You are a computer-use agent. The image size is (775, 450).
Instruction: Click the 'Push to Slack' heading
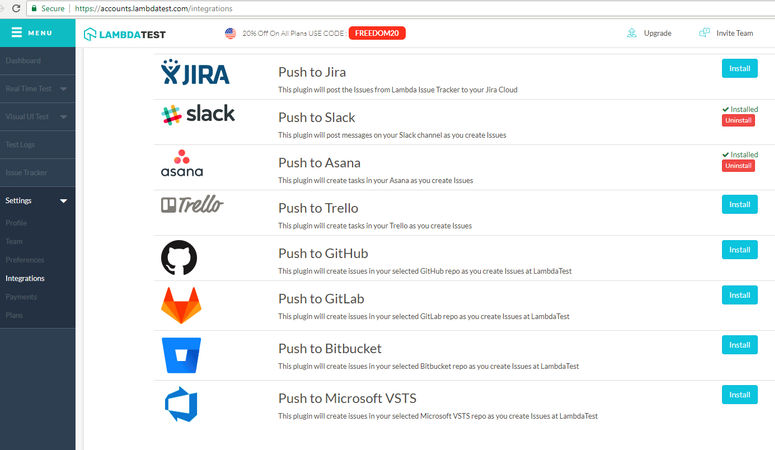point(316,117)
